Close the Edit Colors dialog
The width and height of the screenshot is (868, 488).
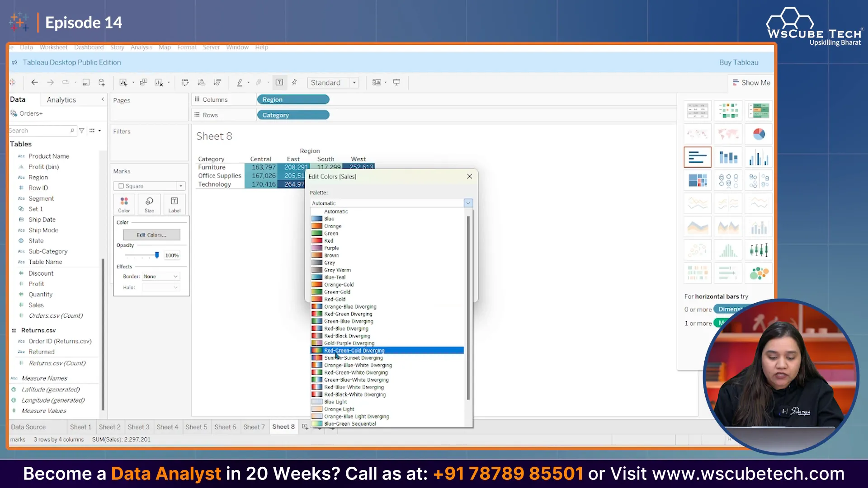[470, 176]
